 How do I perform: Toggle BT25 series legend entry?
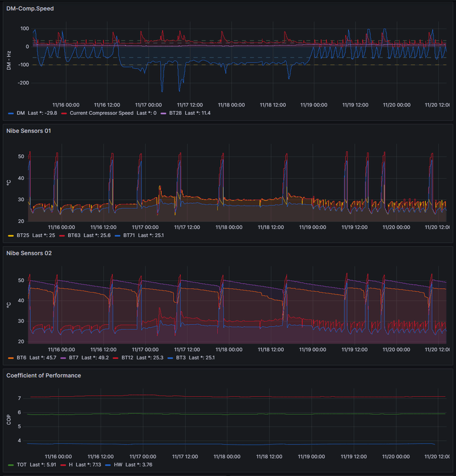[23, 235]
